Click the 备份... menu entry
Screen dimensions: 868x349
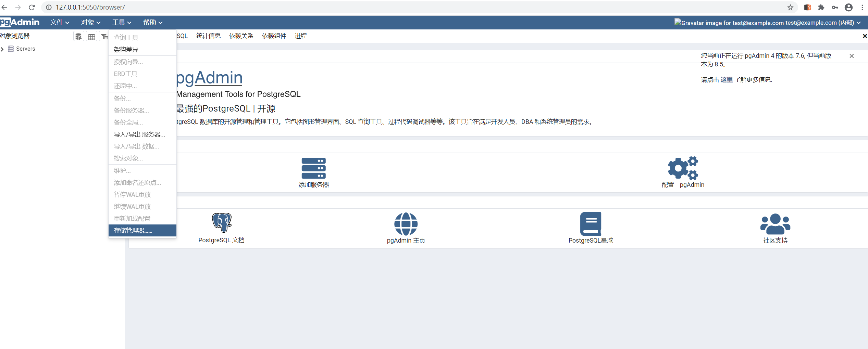tap(142, 99)
